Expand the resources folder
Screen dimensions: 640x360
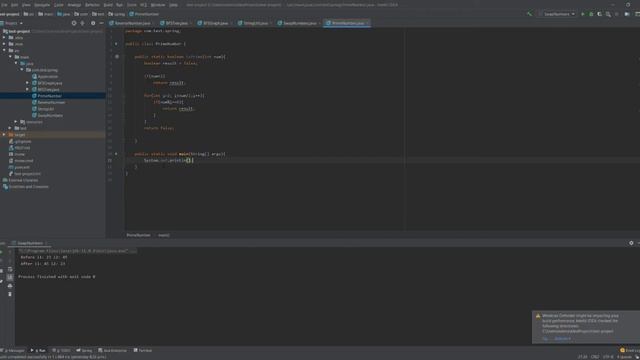pos(16,122)
